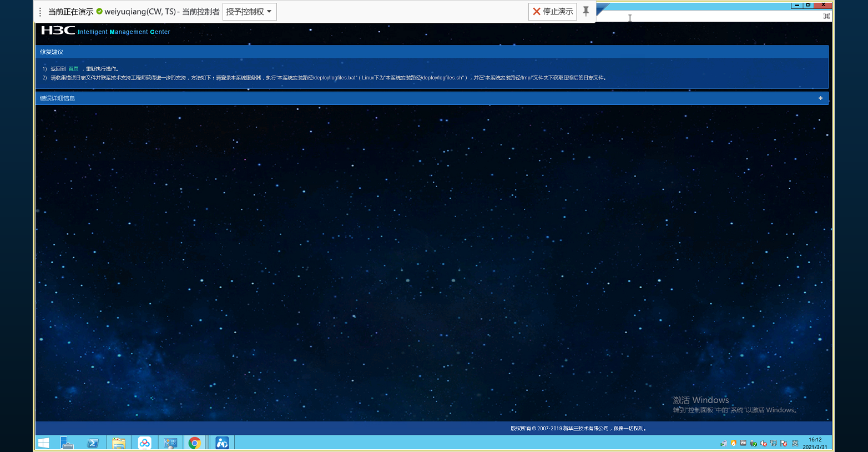The width and height of the screenshot is (868, 452).
Task: Open the blue iMC app icon on the taskbar
Action: click(x=222, y=443)
